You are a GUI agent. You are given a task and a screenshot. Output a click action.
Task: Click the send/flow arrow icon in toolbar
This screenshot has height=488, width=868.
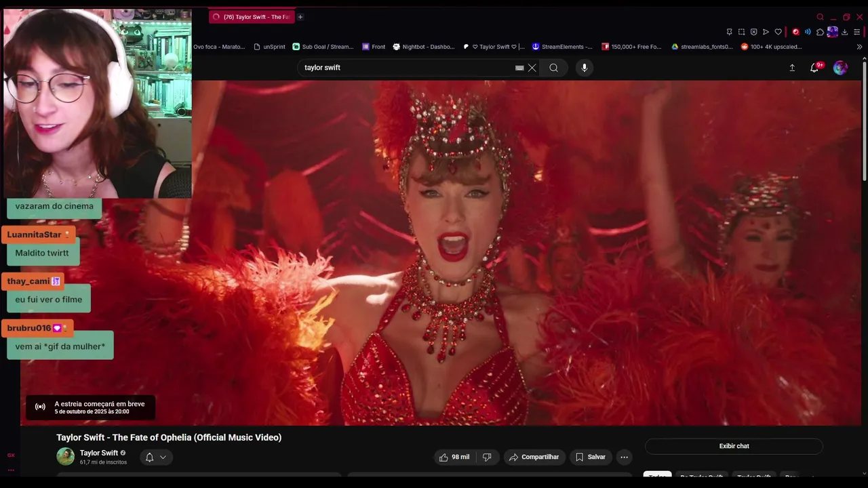tap(766, 32)
